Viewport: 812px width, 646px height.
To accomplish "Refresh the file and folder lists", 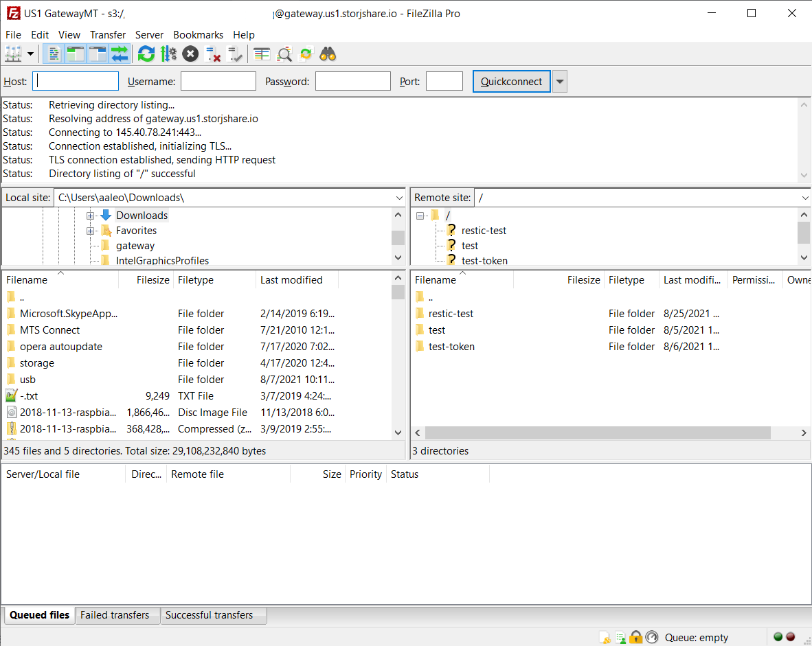I will (x=146, y=54).
